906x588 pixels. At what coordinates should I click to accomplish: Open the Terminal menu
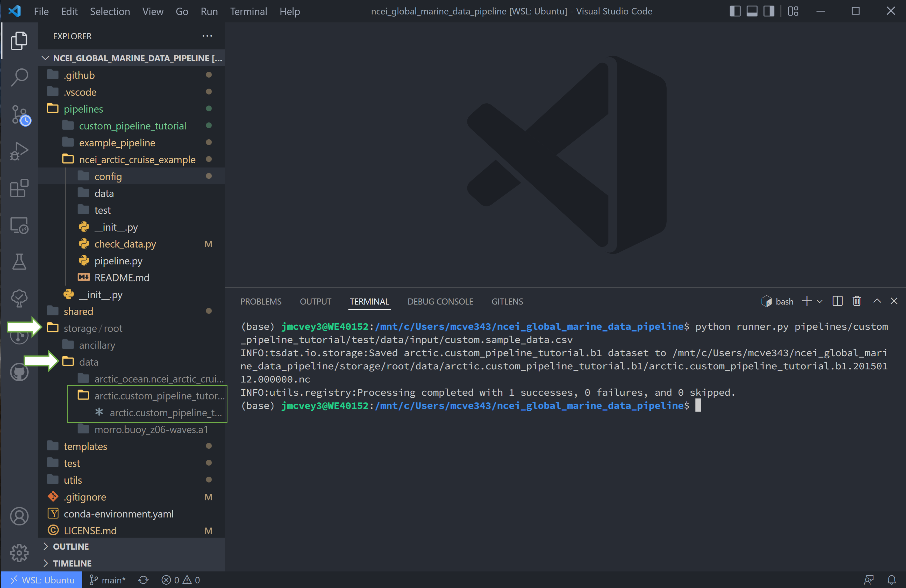(x=248, y=11)
